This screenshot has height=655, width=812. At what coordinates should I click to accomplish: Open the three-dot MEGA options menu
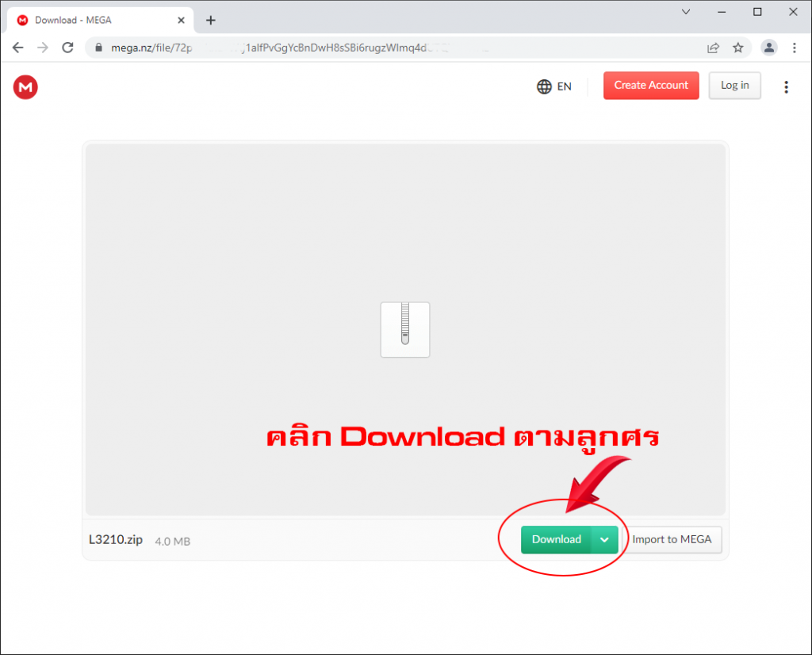pyautogui.click(x=786, y=86)
